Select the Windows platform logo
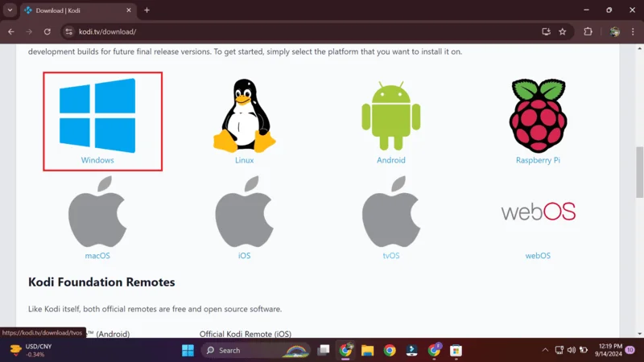Image resolution: width=644 pixels, height=362 pixels. (97, 116)
